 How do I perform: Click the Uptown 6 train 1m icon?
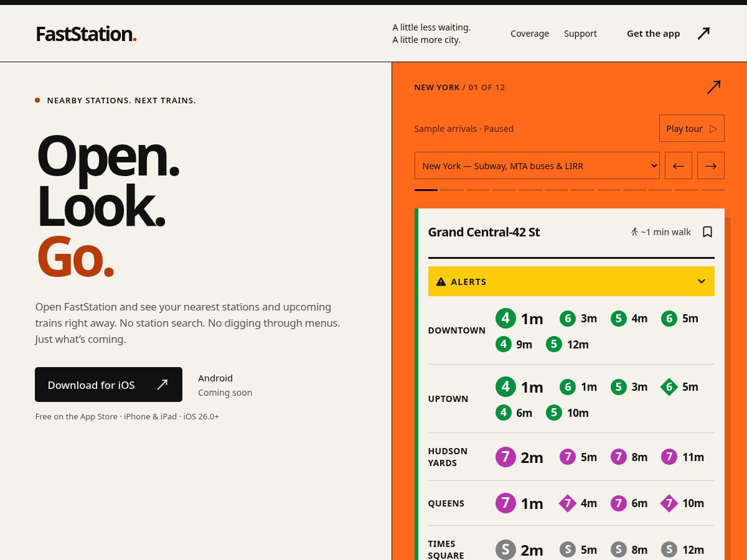[567, 386]
